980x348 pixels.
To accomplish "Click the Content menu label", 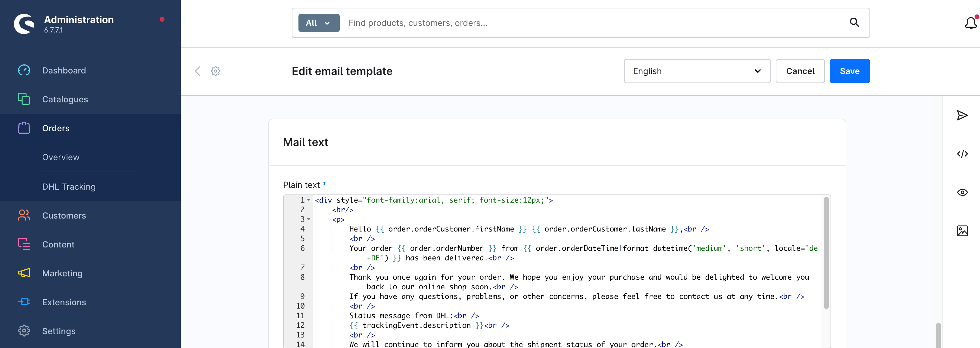I will point(58,244).
